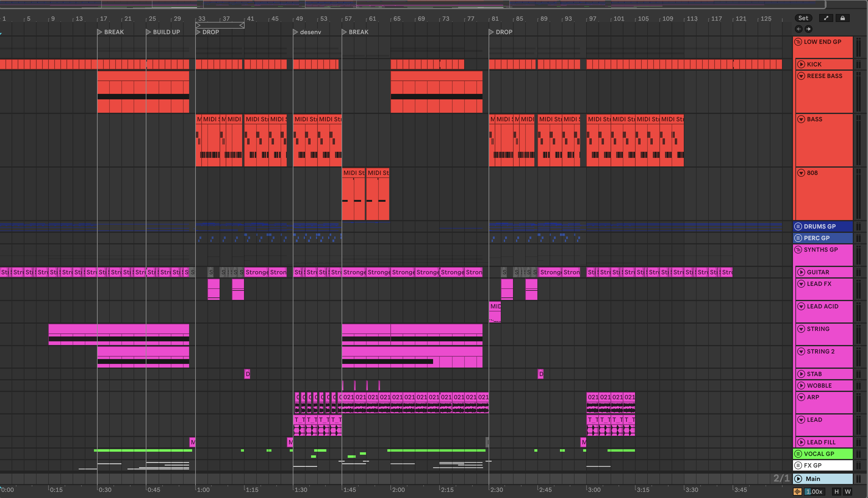Click the 1.00x zoom value field
The height and width of the screenshot is (498, 868).
pyautogui.click(x=814, y=492)
